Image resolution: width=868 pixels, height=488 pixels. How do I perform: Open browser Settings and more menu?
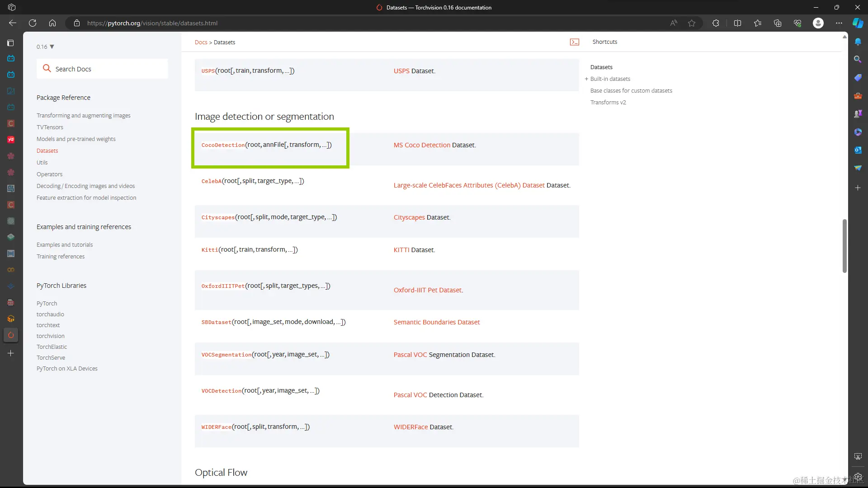(839, 23)
